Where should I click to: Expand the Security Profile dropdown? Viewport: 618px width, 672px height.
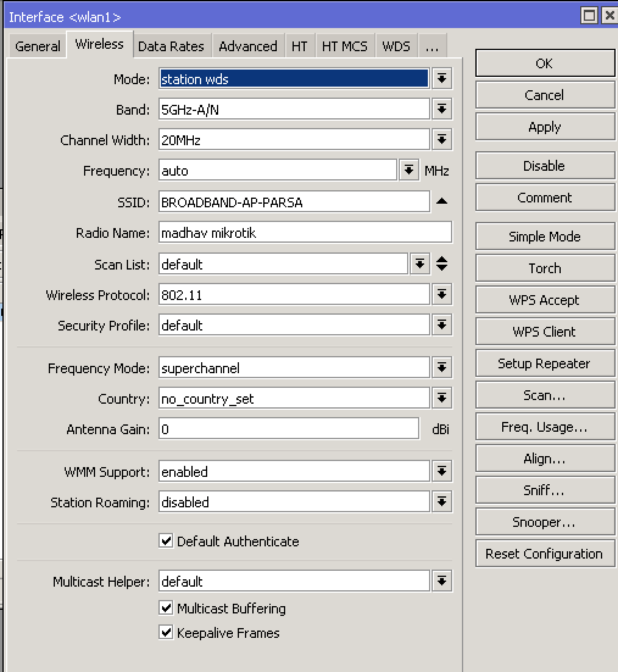(442, 325)
